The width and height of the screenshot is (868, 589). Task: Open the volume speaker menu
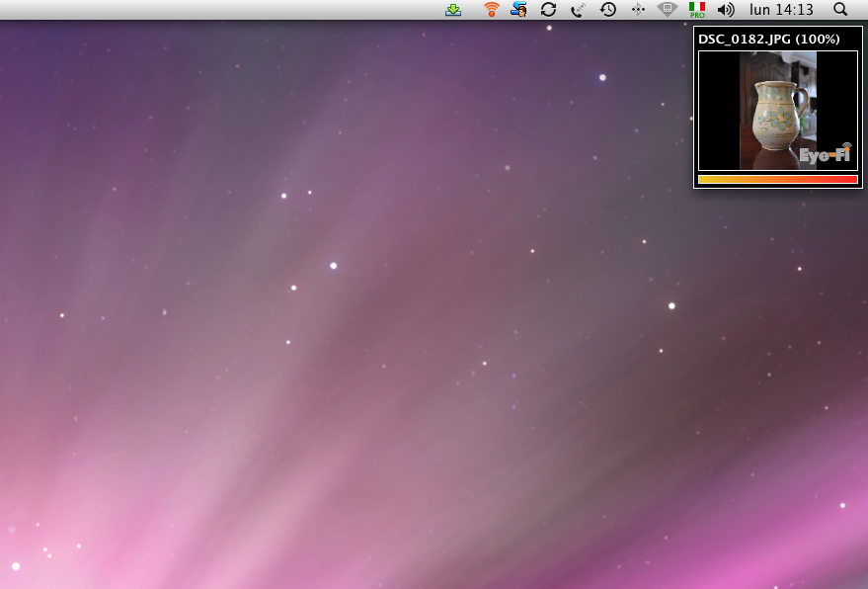(x=726, y=10)
